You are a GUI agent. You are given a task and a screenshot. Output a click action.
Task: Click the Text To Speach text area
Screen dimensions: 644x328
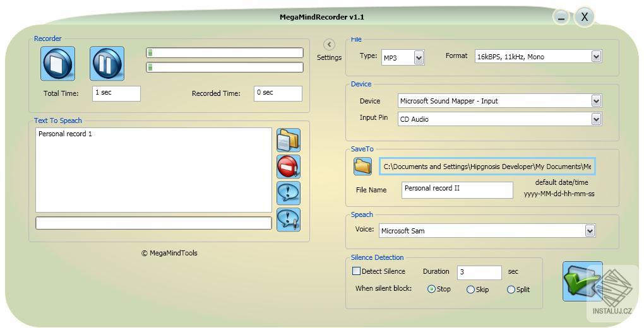tap(153, 170)
